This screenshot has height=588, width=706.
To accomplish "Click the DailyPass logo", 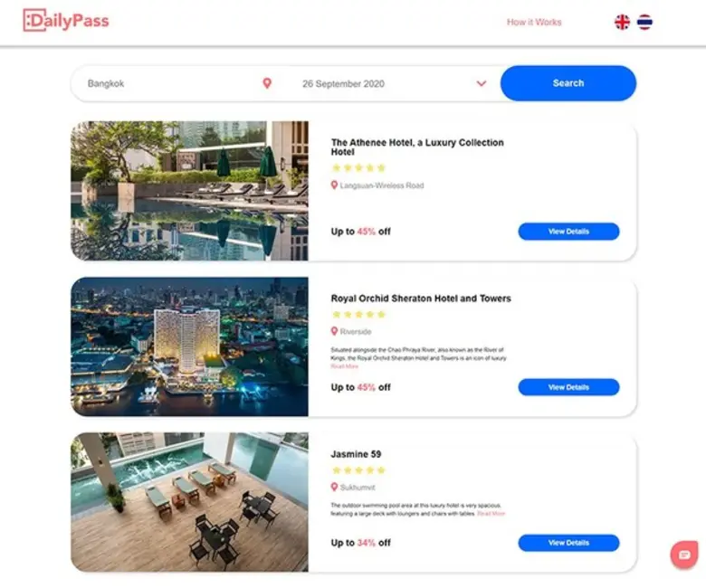I will point(66,21).
